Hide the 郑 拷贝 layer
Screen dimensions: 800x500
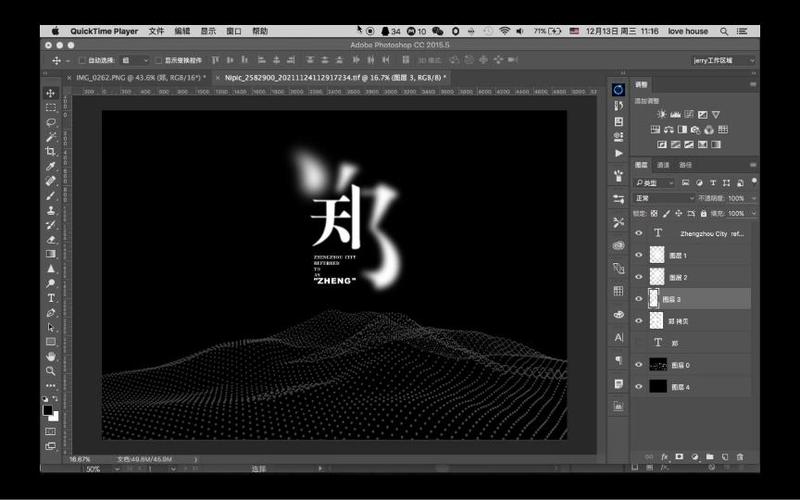click(639, 321)
